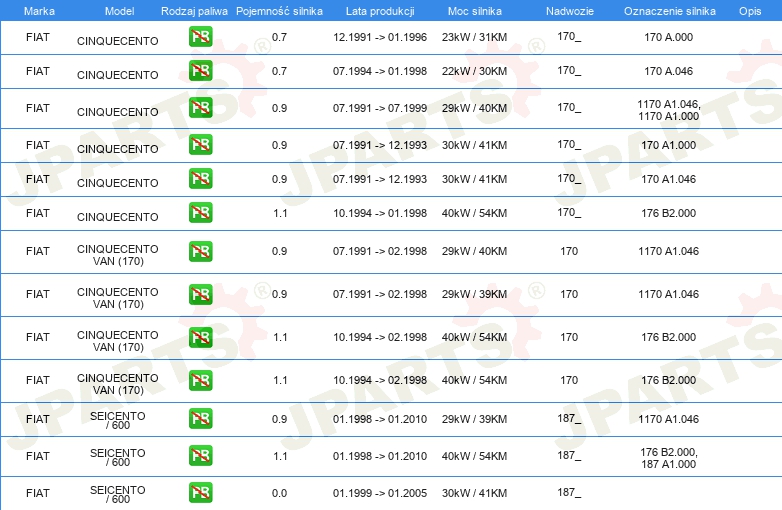The height and width of the screenshot is (510, 782).
Task: Select date range 10.1994 -> 01.1998
Action: [x=380, y=213]
